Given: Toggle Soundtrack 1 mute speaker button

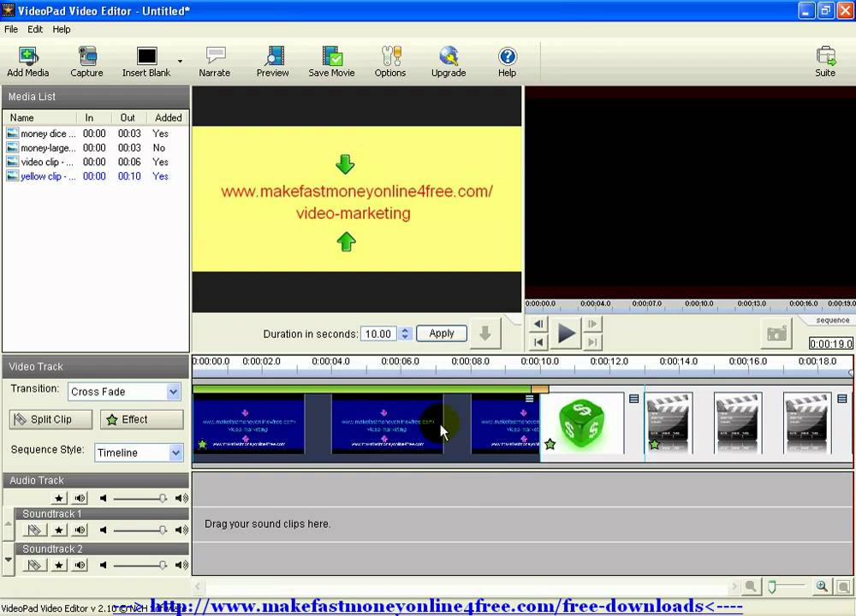Looking at the screenshot, I should [x=80, y=530].
